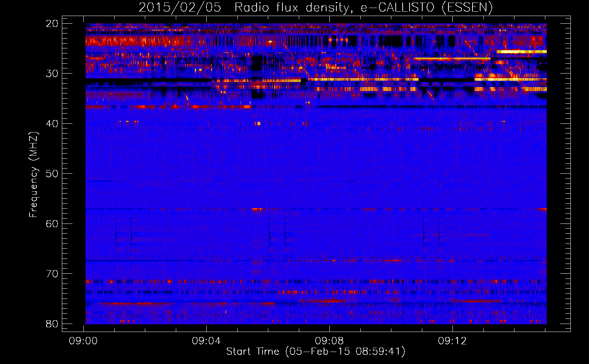Click the frequency tick label '60'
The image size is (589, 364).
pyautogui.click(x=52, y=223)
